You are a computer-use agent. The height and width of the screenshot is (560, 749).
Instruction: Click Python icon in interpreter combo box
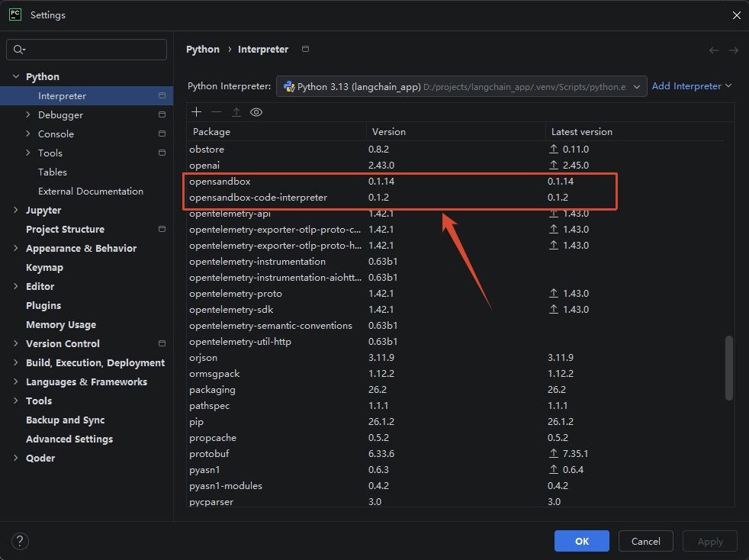[289, 86]
